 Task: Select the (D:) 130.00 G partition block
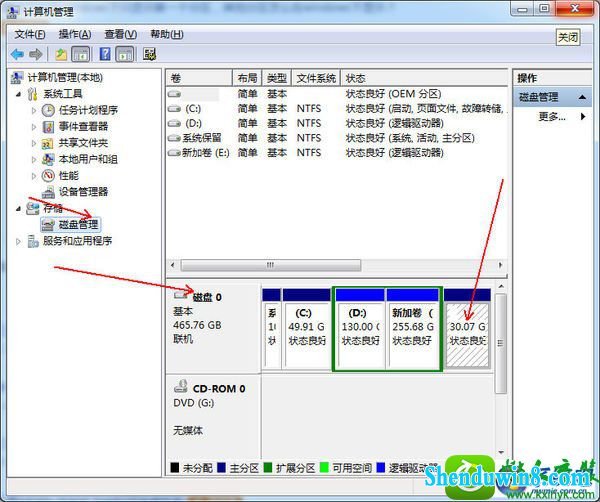click(360, 329)
